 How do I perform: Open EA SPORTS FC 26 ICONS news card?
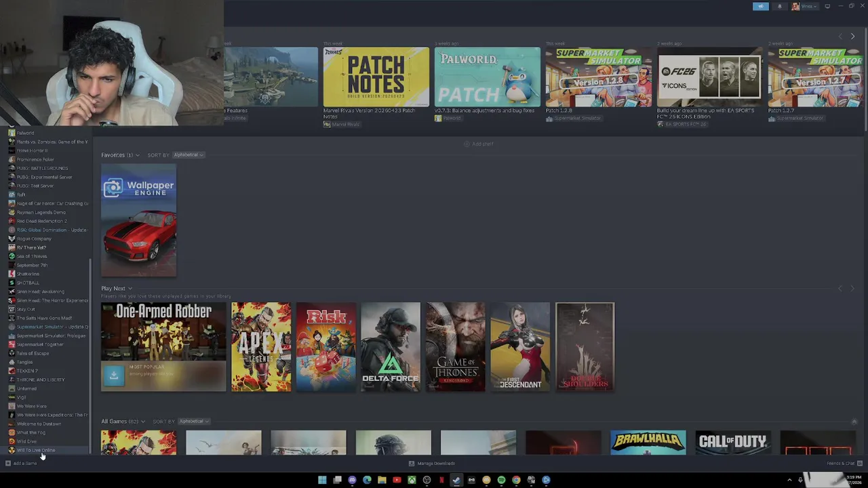coord(709,77)
